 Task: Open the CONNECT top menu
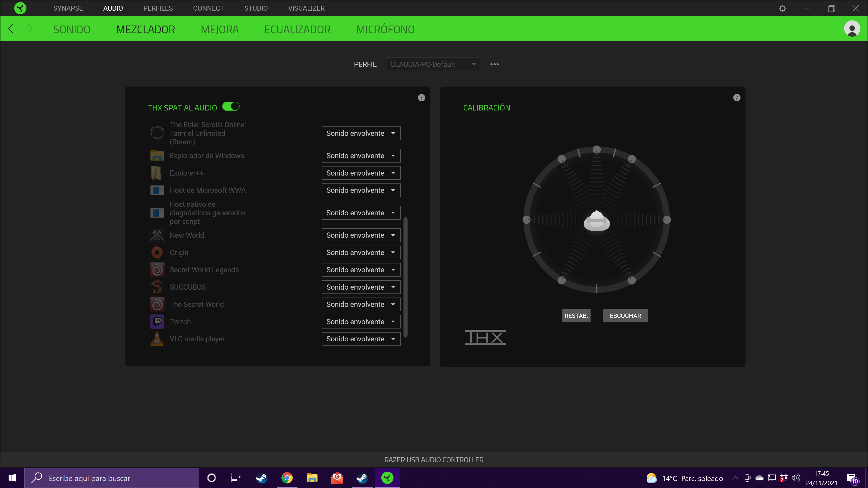tap(208, 8)
